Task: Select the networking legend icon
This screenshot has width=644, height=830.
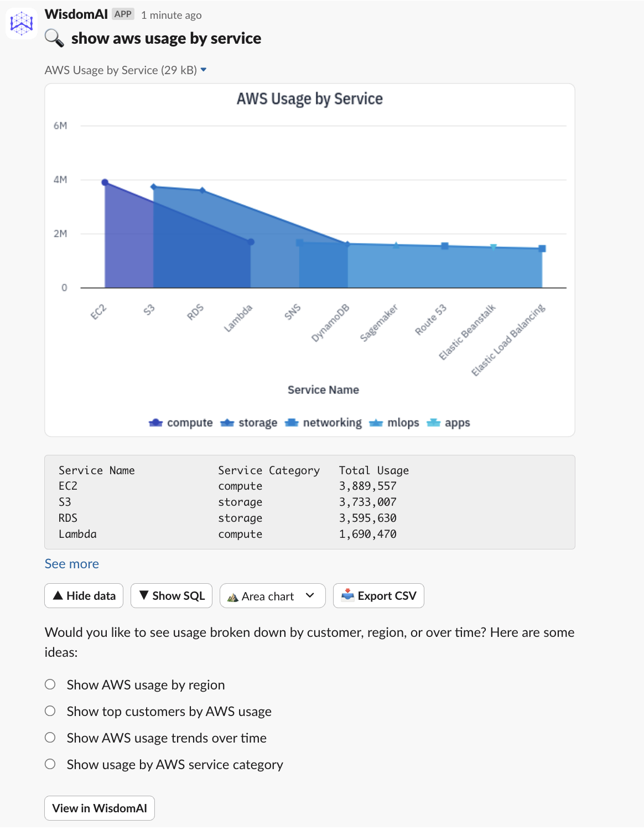Action: pyautogui.click(x=293, y=422)
